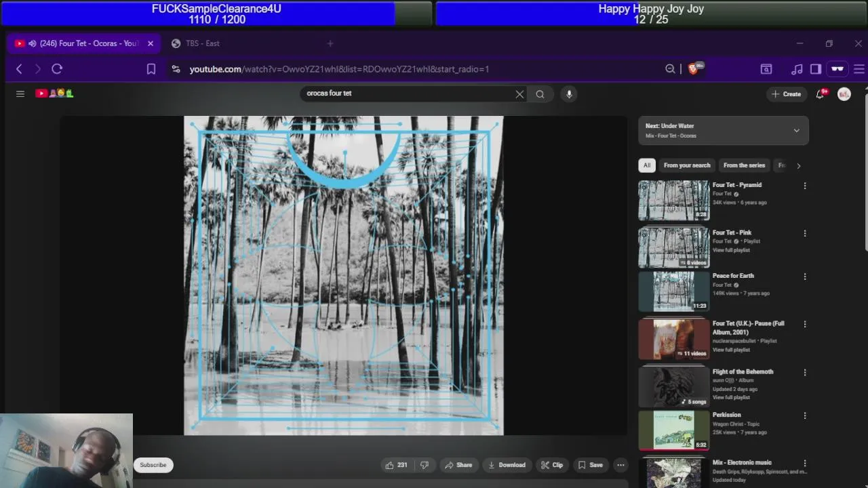Open the sunglasses profile button in toolbar
This screenshot has width=868, height=488.
837,69
